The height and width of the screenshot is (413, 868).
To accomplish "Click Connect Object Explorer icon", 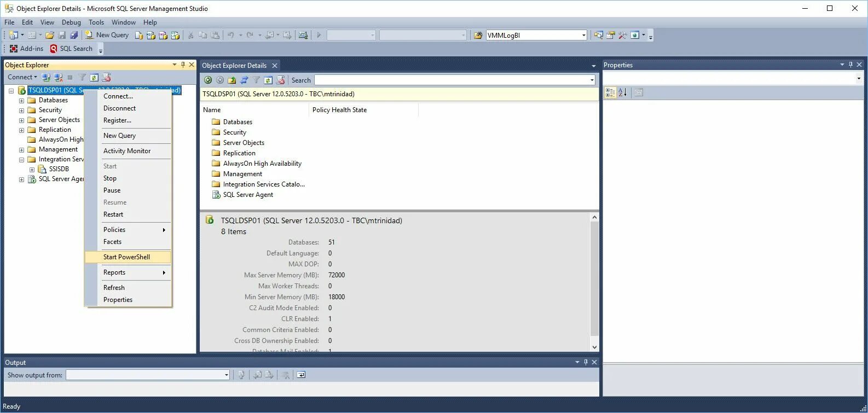I will [x=47, y=78].
